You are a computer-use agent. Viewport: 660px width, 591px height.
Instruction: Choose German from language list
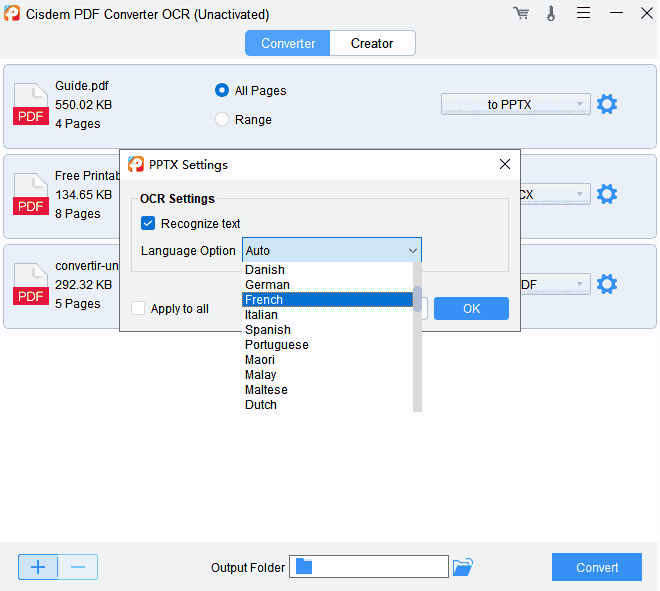coord(327,285)
